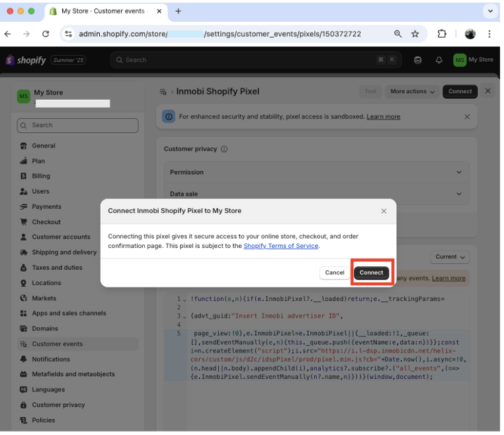
Task: Open notifications bell in top bar
Action: click(439, 60)
